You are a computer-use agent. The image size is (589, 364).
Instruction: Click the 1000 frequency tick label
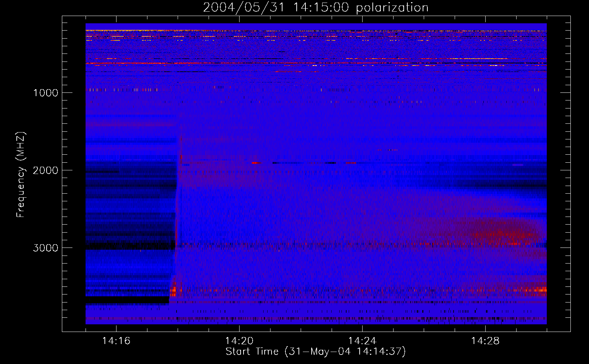point(46,93)
